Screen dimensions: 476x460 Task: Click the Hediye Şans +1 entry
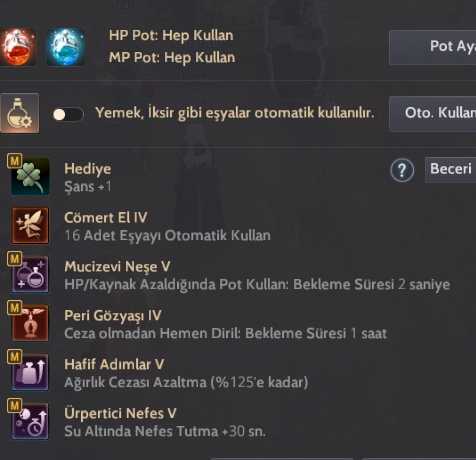point(88,177)
